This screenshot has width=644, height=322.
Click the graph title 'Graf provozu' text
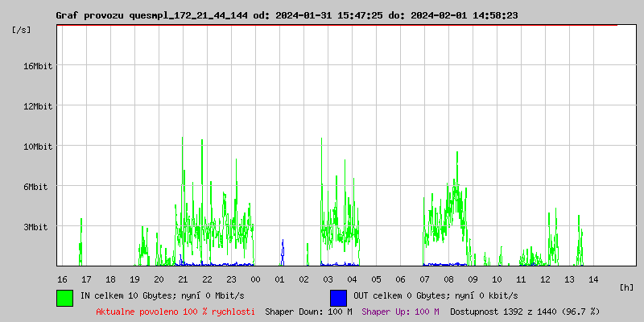point(90,15)
